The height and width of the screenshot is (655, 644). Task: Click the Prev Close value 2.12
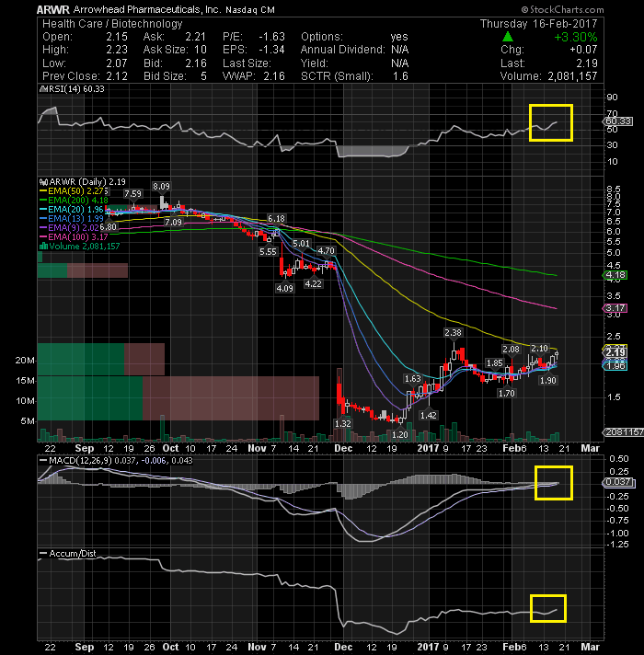coord(117,76)
